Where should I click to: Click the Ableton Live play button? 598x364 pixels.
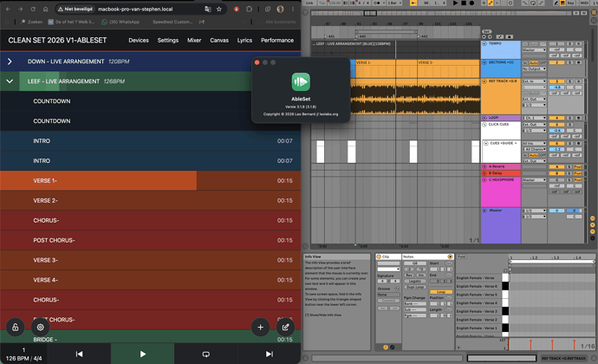click(455, 3)
